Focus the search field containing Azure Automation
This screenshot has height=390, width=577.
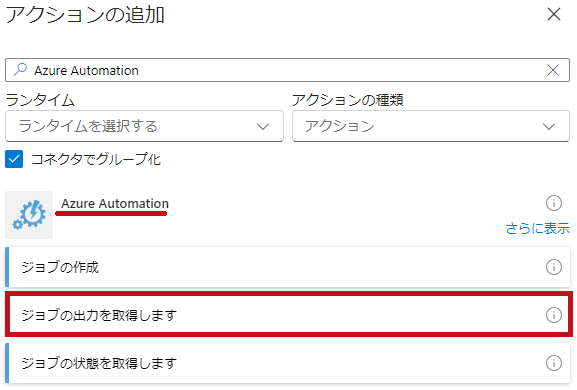coord(287,70)
